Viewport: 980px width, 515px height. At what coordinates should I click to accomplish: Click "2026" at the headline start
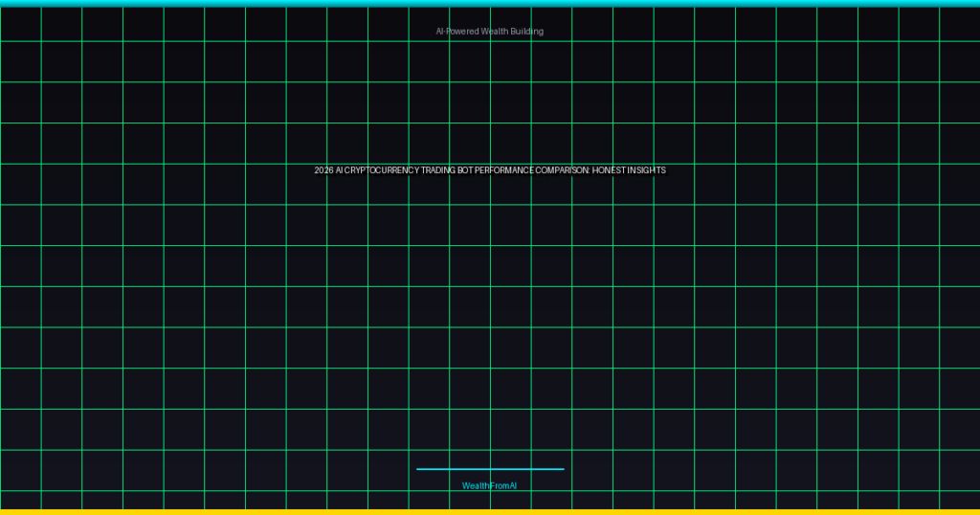(x=323, y=170)
